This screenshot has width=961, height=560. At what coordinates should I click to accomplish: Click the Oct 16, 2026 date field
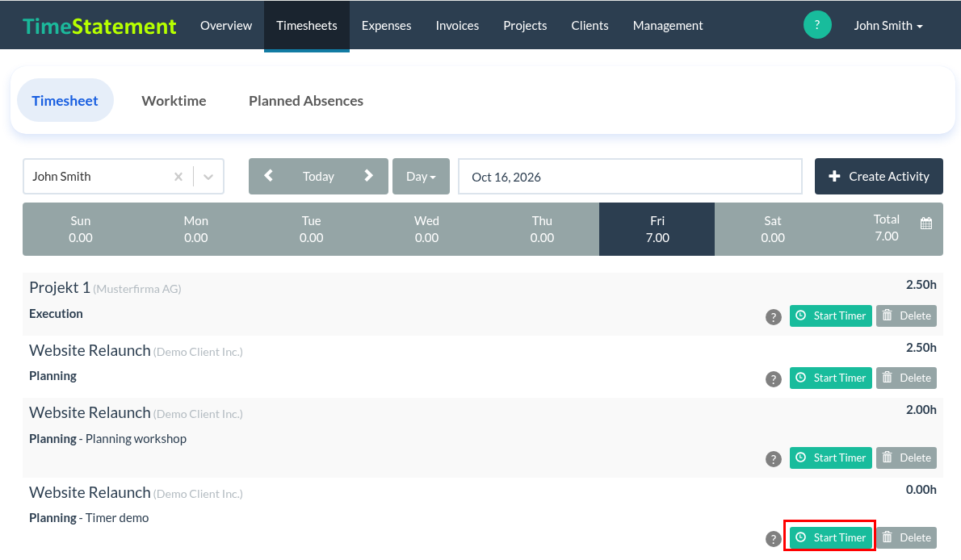pos(630,177)
